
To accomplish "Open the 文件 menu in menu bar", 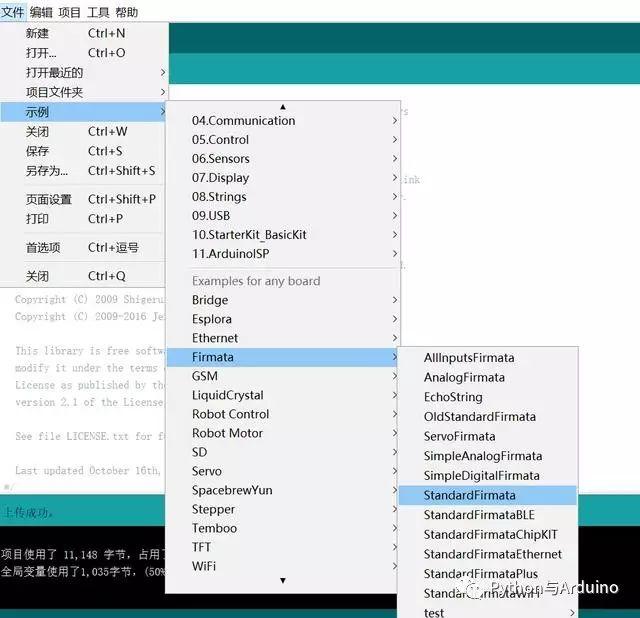I will [13, 12].
